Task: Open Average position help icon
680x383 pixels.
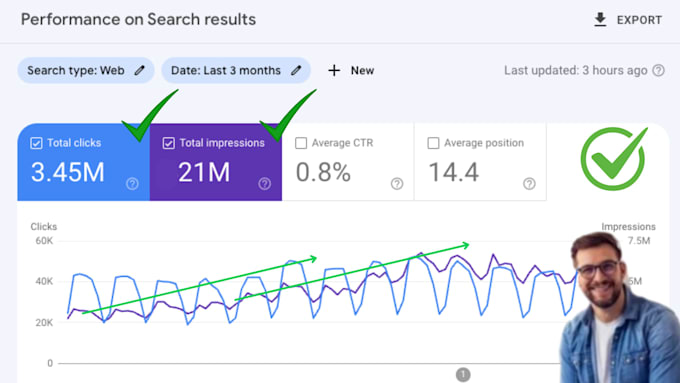Action: click(x=529, y=183)
